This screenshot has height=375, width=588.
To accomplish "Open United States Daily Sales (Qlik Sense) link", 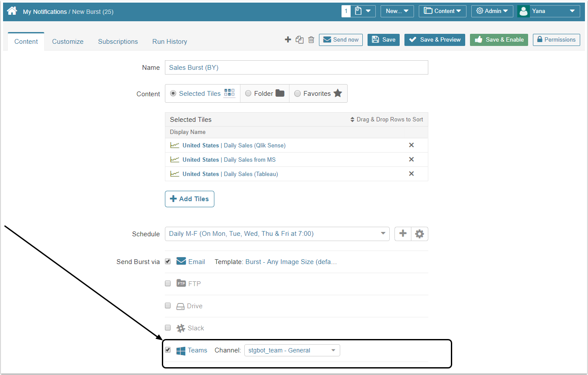I will (x=234, y=146).
